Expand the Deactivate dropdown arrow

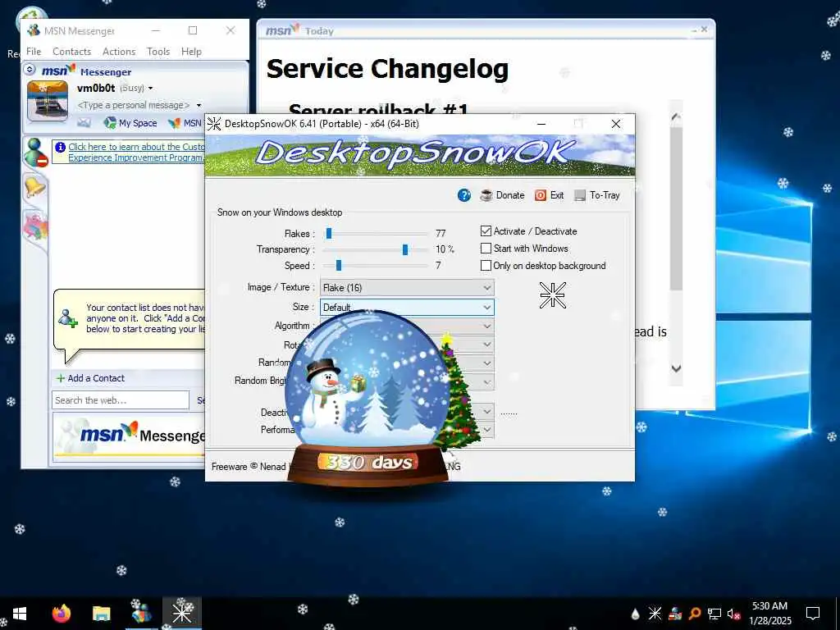coord(486,412)
